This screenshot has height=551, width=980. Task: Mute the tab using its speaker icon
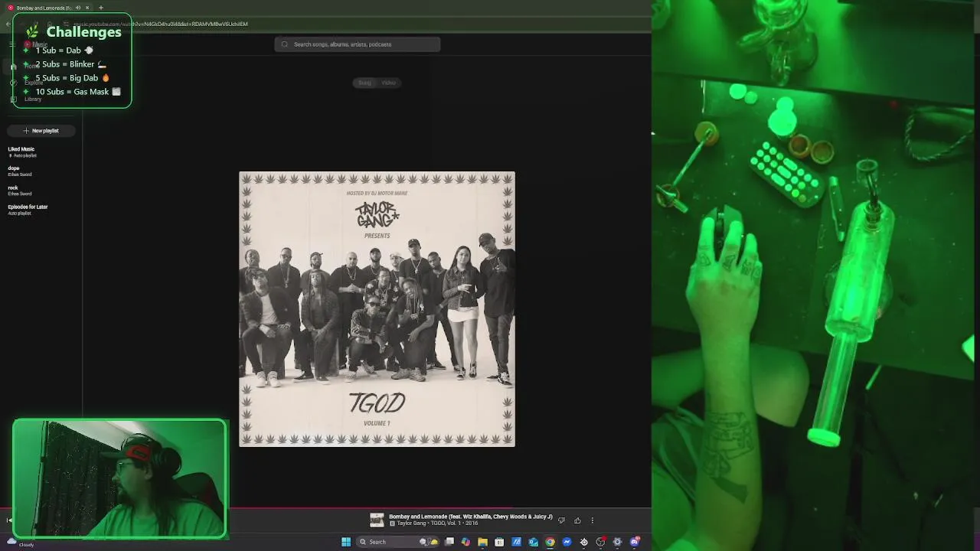tap(78, 8)
